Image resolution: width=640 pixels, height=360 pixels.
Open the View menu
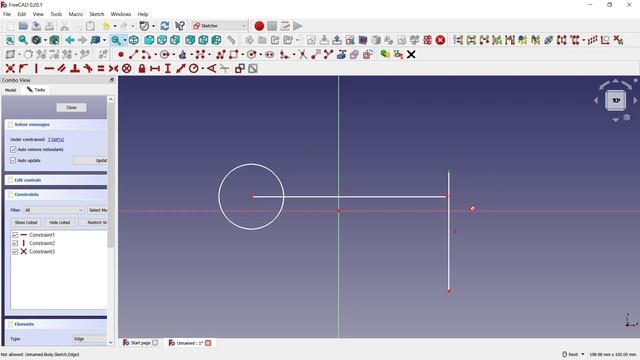(38, 14)
